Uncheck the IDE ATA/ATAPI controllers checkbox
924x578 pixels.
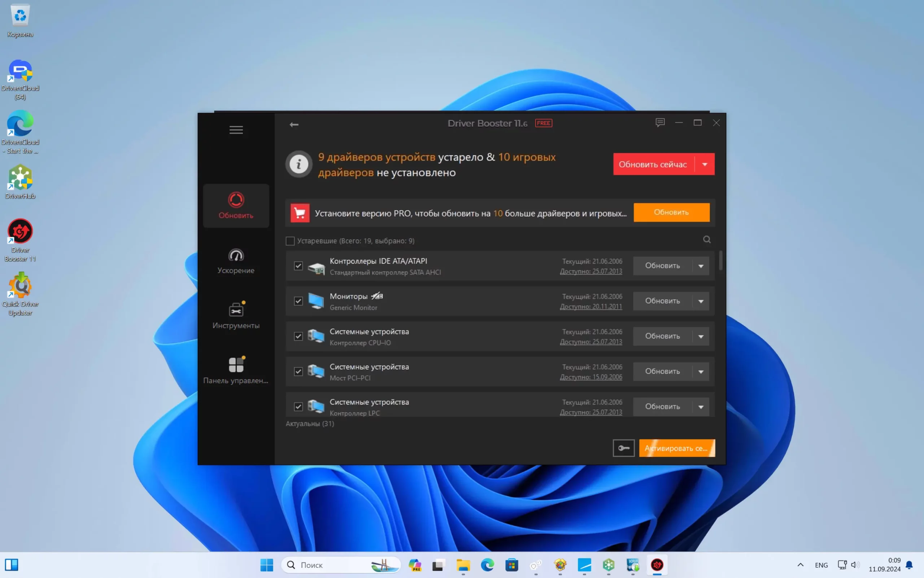(x=298, y=266)
